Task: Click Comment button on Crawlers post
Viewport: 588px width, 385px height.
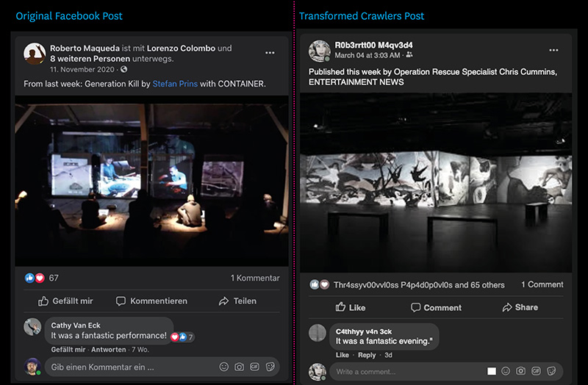Action: [x=436, y=307]
